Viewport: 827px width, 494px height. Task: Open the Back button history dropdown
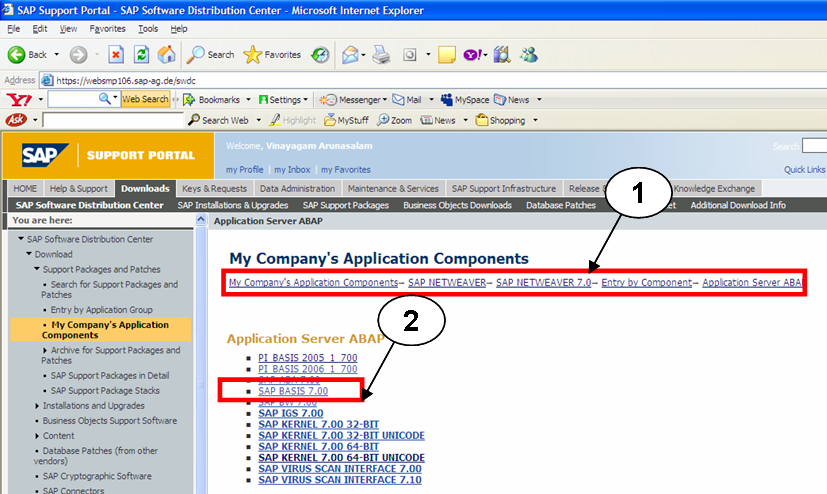56,54
